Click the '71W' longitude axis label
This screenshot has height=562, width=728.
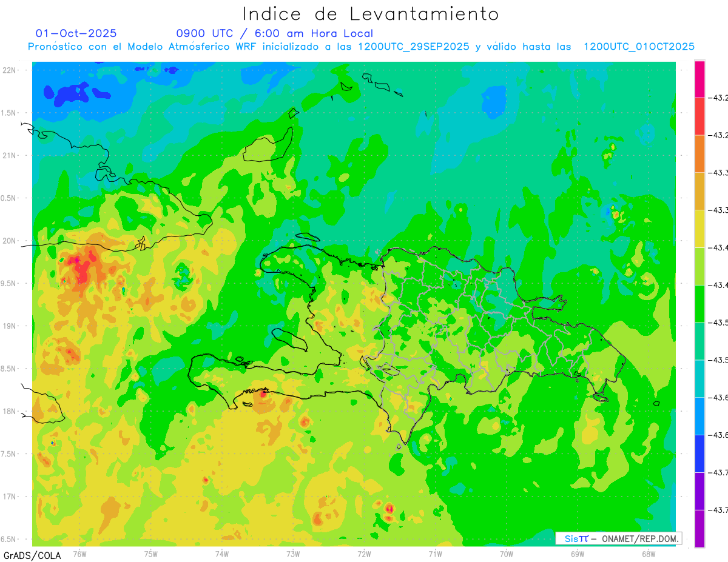tap(435, 554)
